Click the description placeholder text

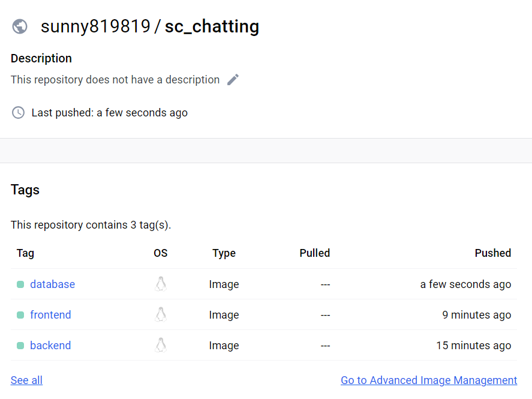pos(115,79)
